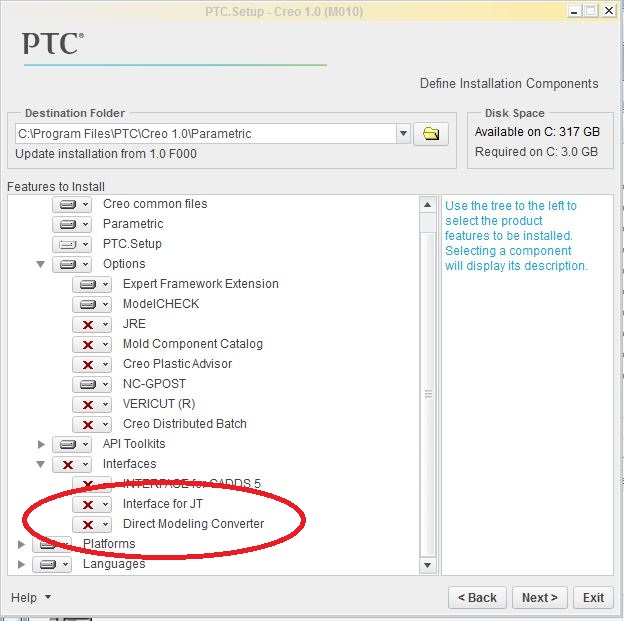Click red X for Interface for JT
Screen dimensions: 624x621
coord(88,504)
